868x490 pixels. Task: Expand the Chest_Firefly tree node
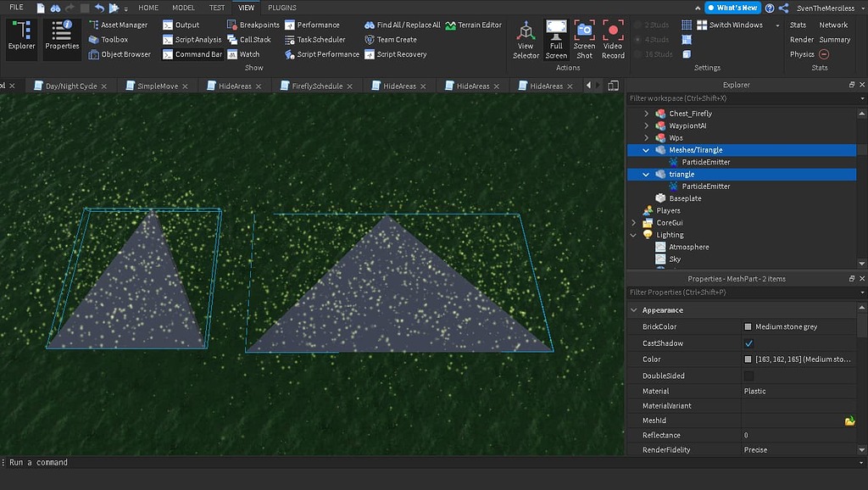[x=646, y=114]
